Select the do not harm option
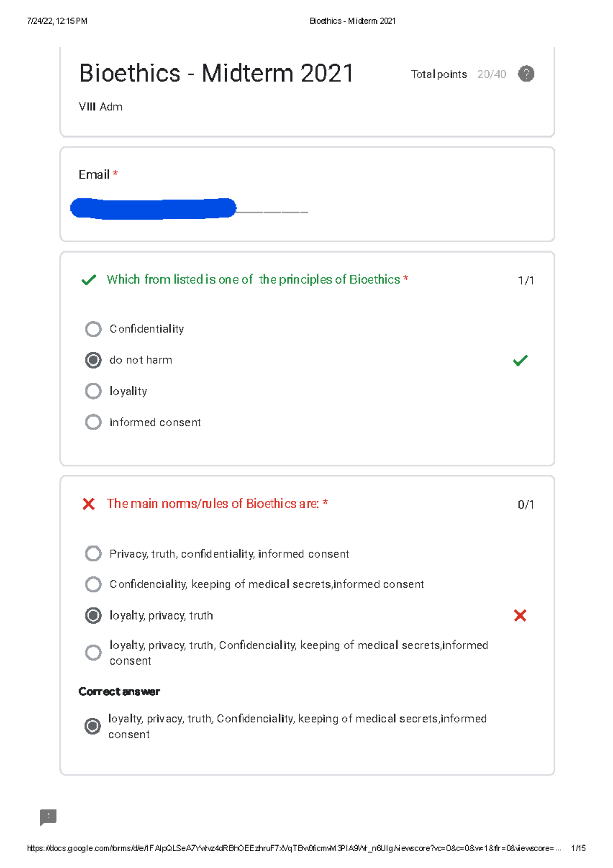Viewport: 613px width, 868px height. [x=93, y=360]
